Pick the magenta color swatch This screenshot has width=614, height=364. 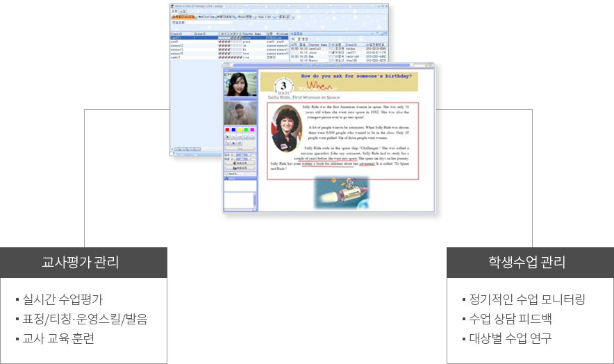[252, 130]
